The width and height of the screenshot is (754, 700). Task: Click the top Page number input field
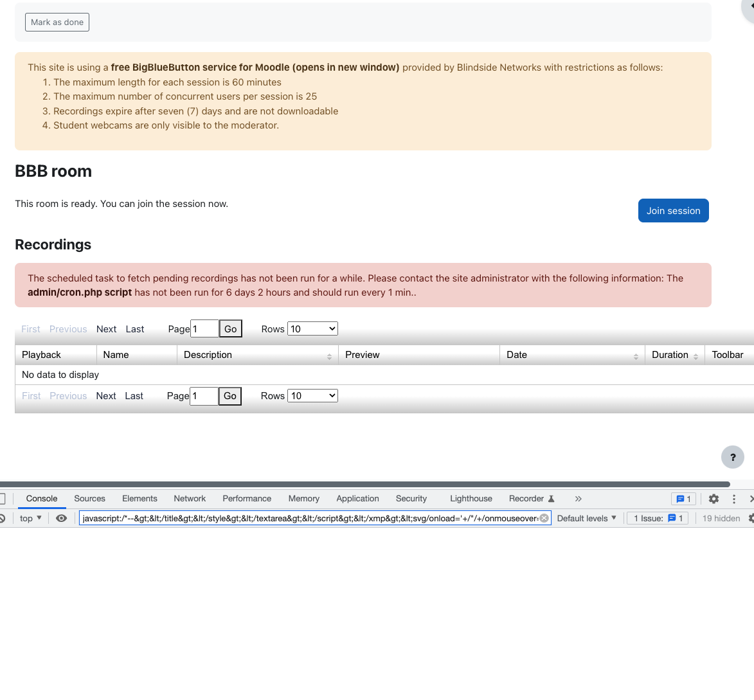(x=205, y=329)
